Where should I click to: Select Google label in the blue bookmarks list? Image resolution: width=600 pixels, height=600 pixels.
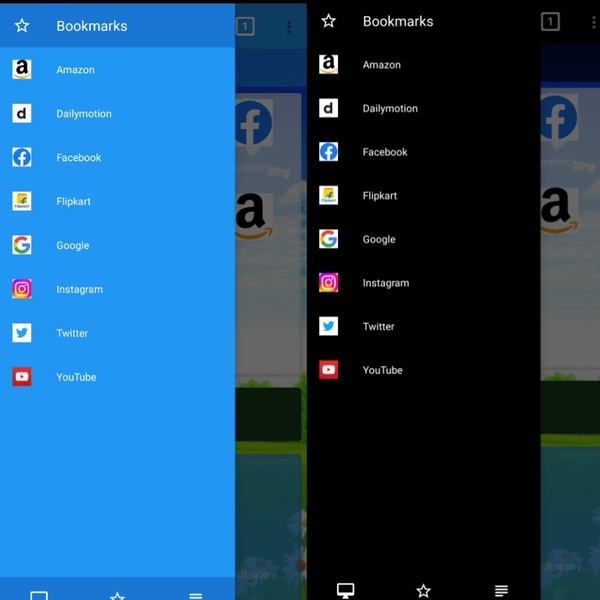pos(73,245)
